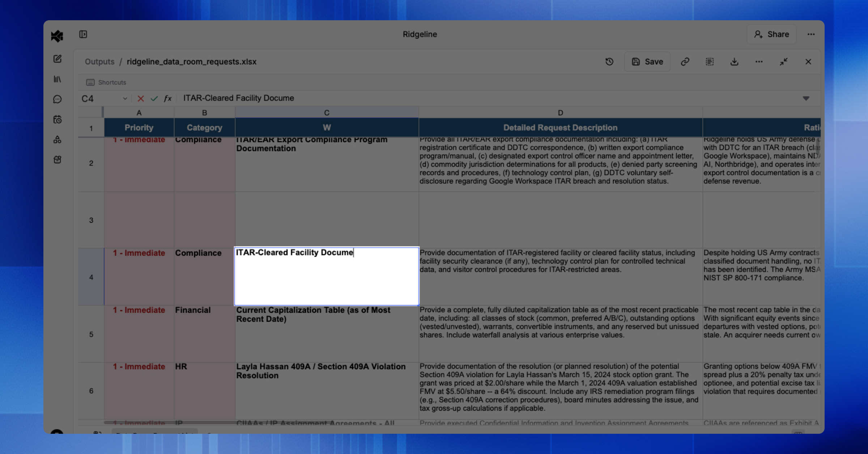The height and width of the screenshot is (454, 868).
Task: Click the fx function icon
Action: pos(167,98)
